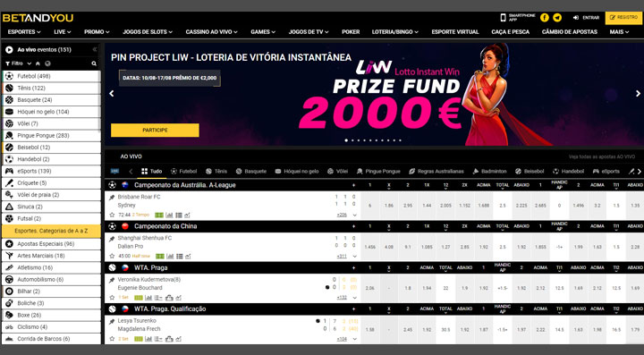644x355 pixels.
Task: Show next banner slide arrow
Action: pyautogui.click(x=638, y=94)
